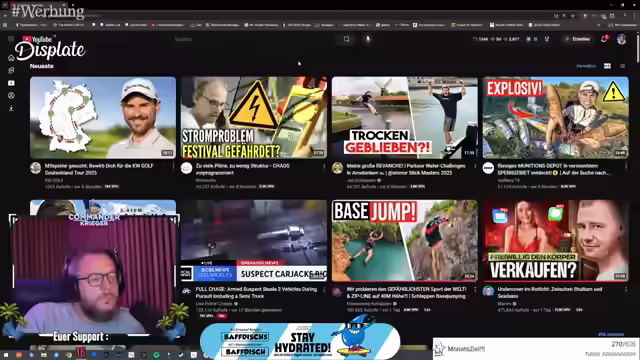Viewport: 640px width, 360px height.
Task: Open the 'You' profile sidebar icon
Action: tap(11, 96)
